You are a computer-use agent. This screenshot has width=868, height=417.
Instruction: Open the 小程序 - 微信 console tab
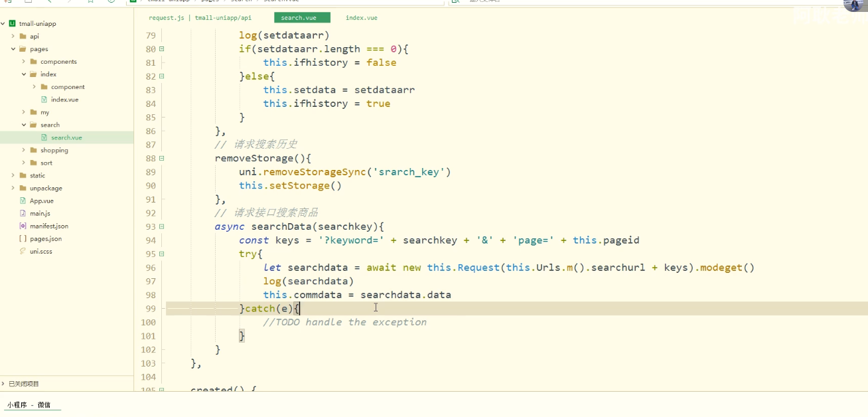coord(29,404)
